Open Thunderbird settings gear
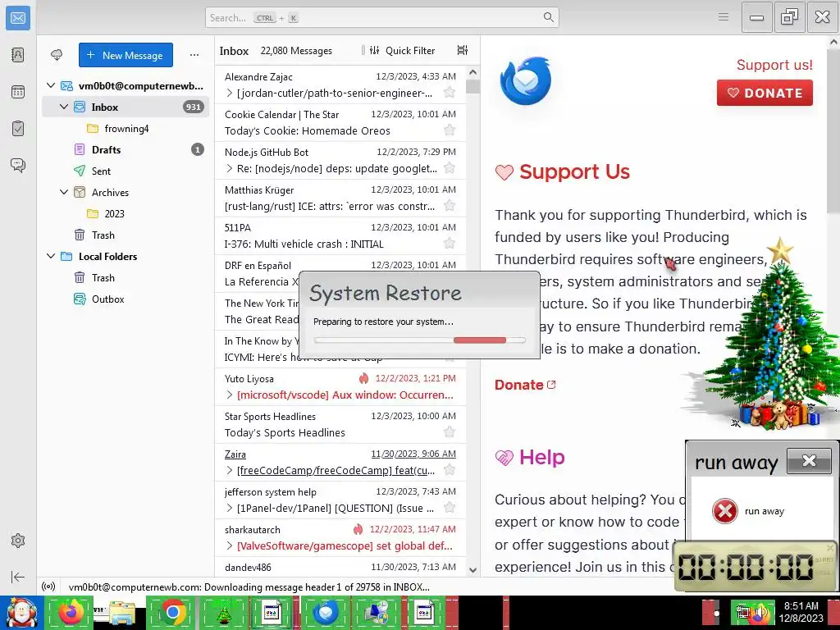Screen dimensions: 840x630 pos(18,541)
